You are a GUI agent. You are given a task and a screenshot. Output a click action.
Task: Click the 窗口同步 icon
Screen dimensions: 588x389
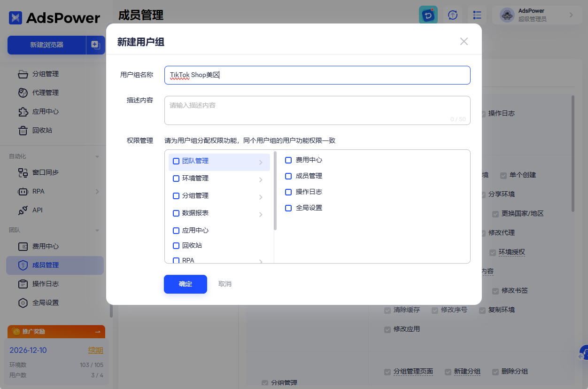point(23,172)
